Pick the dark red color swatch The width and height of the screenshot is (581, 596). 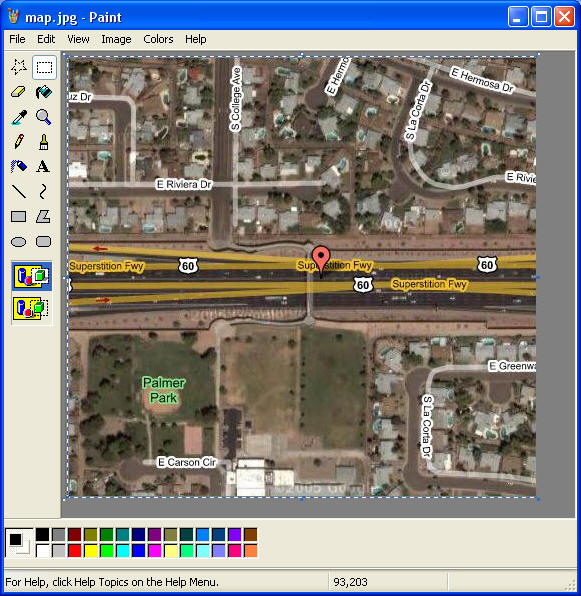coord(75,534)
